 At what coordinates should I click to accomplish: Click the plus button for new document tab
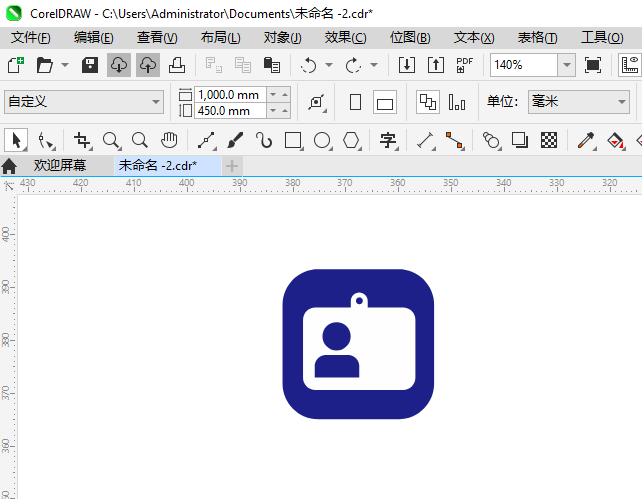(x=232, y=166)
